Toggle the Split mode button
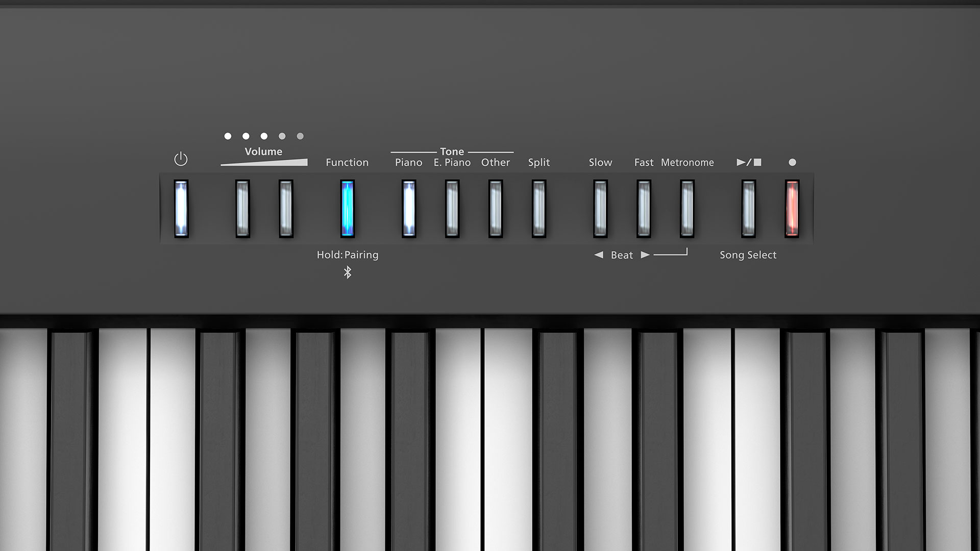This screenshot has width=980, height=551. [x=538, y=208]
